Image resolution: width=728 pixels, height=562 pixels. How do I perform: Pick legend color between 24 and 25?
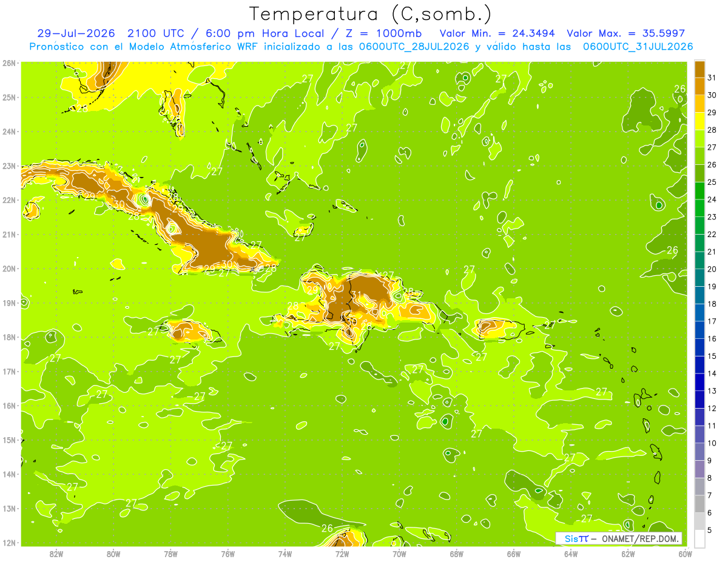click(699, 190)
